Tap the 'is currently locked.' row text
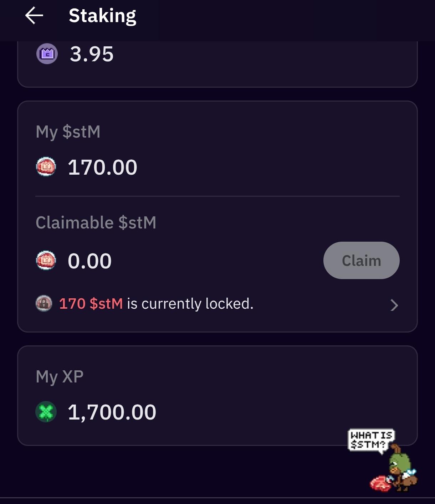 click(190, 304)
